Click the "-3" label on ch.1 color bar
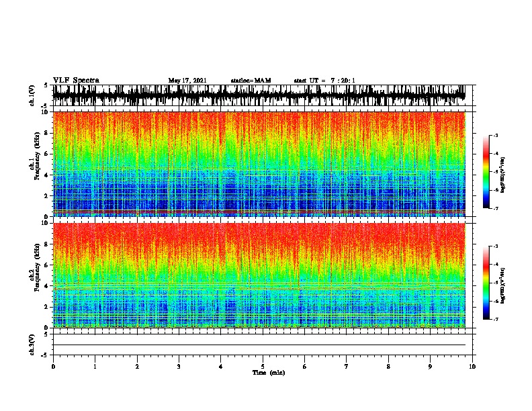 coord(496,135)
